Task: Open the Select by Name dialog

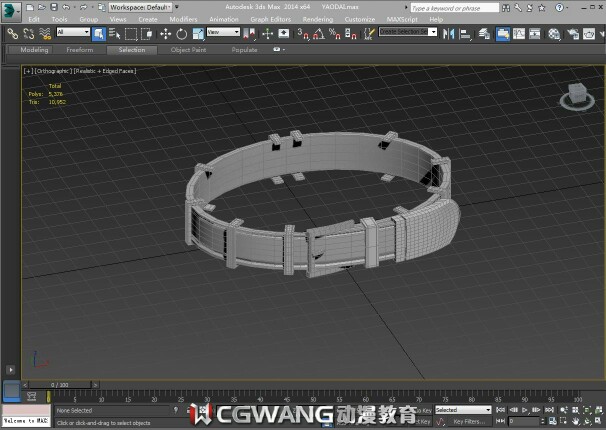Action: click(115, 34)
